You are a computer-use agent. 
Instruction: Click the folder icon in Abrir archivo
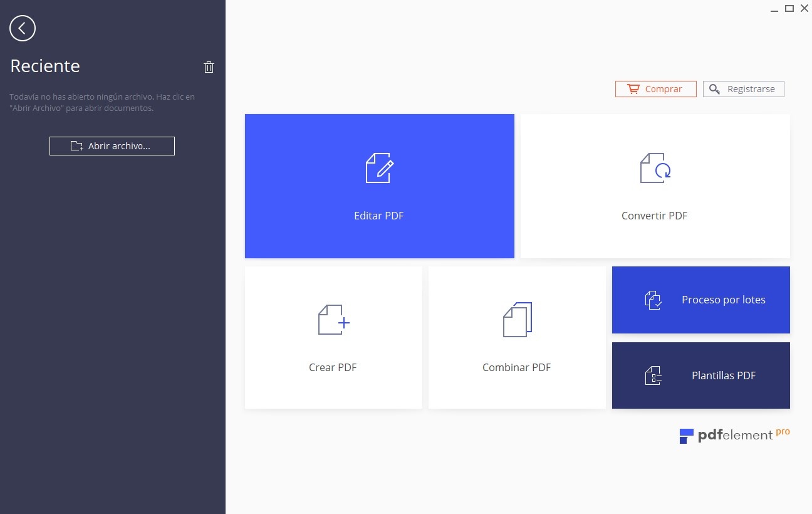point(76,146)
